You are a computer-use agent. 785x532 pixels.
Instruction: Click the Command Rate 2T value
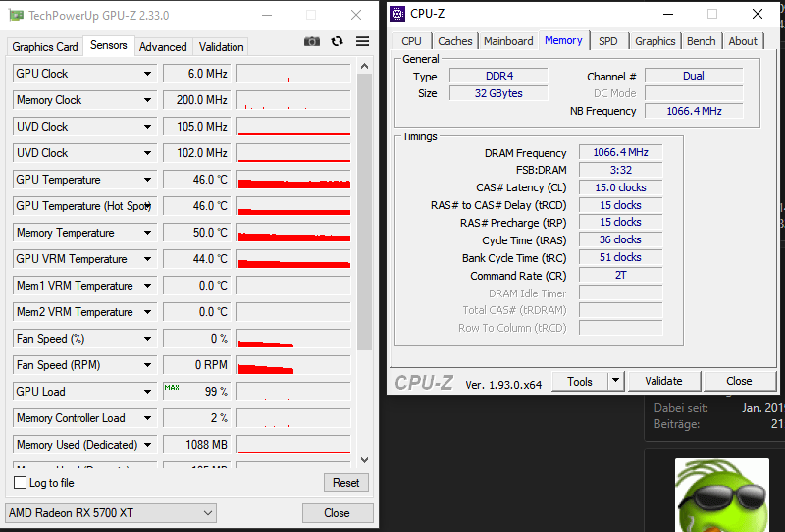tap(621, 275)
